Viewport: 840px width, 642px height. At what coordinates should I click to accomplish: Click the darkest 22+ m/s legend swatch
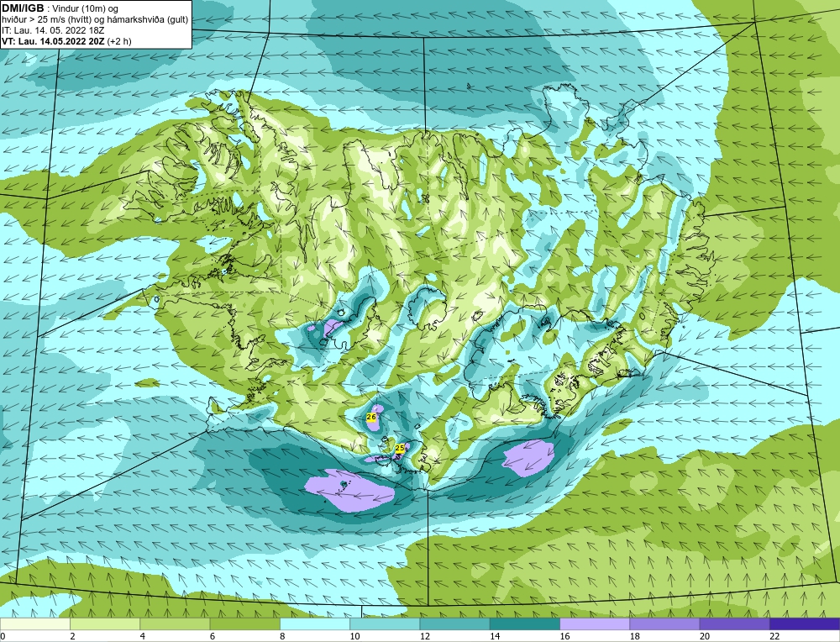[x=805, y=624]
